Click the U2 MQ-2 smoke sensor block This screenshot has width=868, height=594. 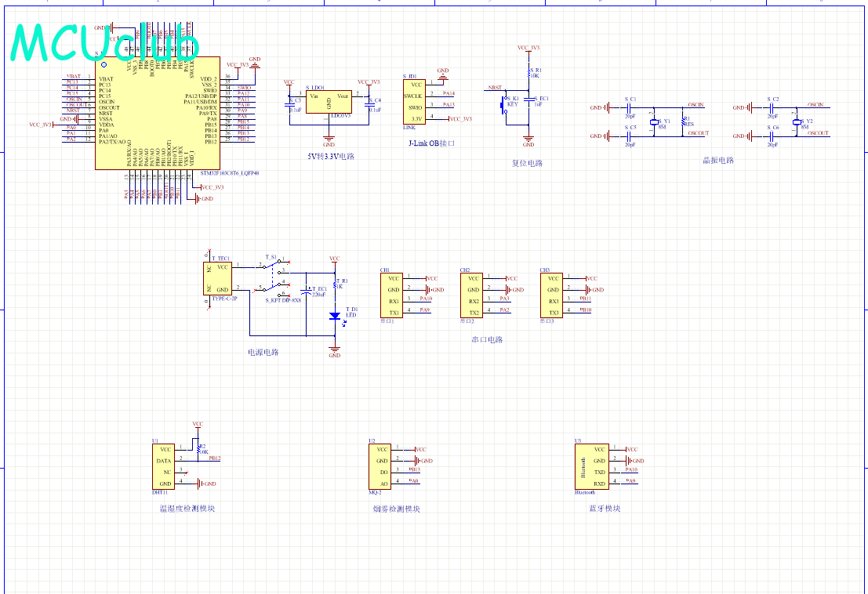380,466
